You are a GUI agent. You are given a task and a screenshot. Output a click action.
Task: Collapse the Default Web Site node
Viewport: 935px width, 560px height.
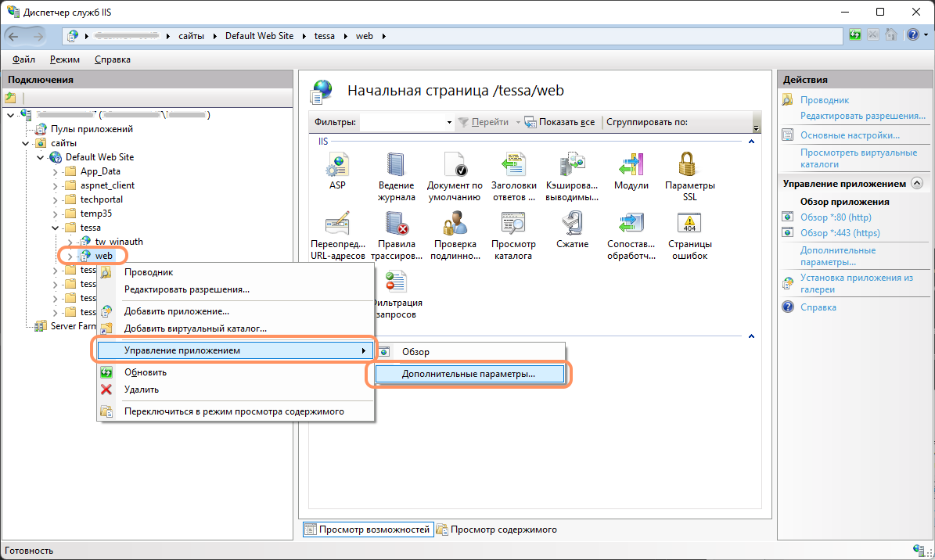pos(41,157)
